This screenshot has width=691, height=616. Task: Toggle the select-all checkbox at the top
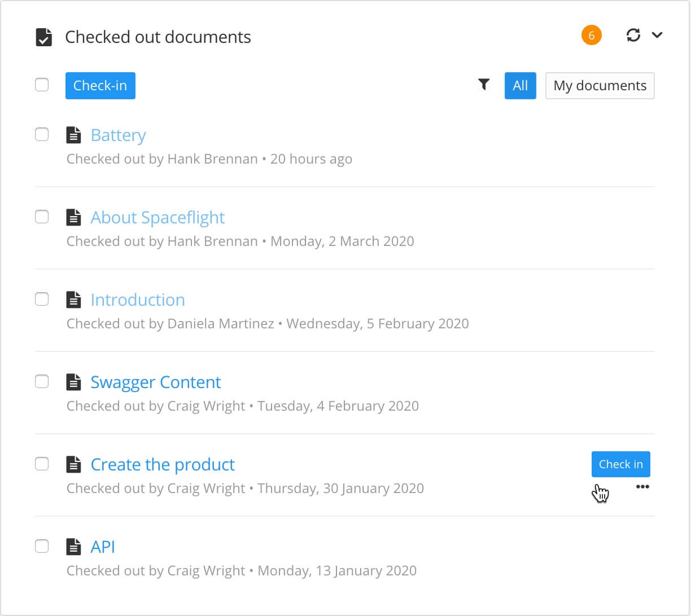[x=42, y=84]
